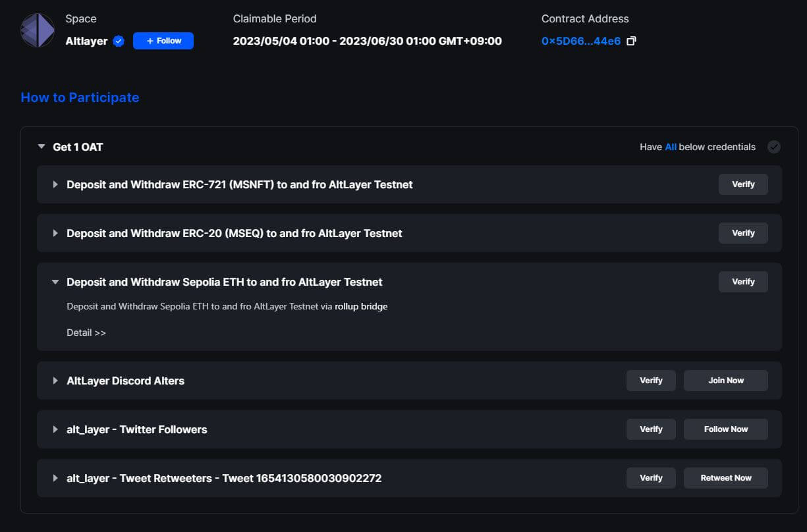This screenshot has width=807, height=532.
Task: Click the Claimable Period label
Action: click(x=275, y=18)
